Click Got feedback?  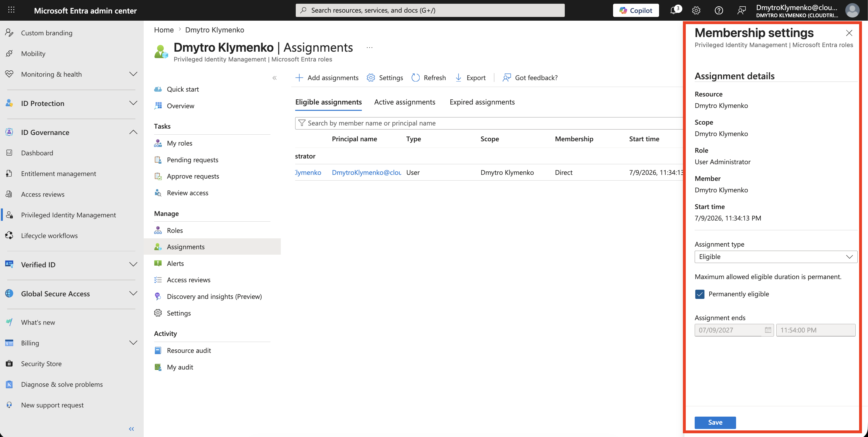pos(530,78)
